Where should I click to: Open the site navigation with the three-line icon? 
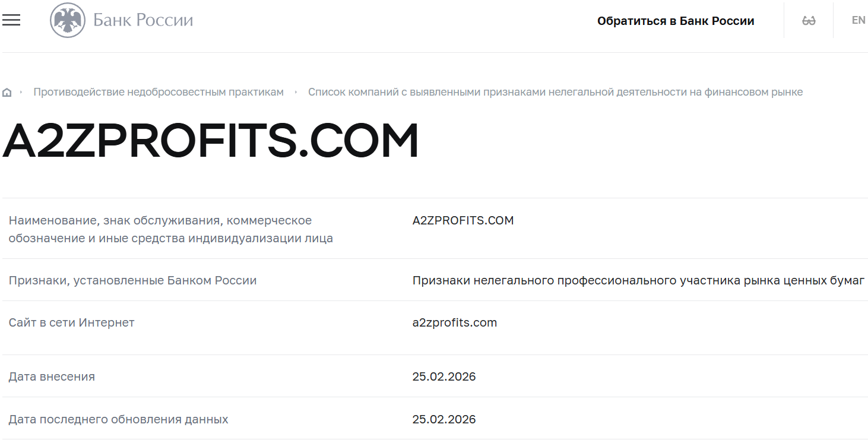[11, 20]
